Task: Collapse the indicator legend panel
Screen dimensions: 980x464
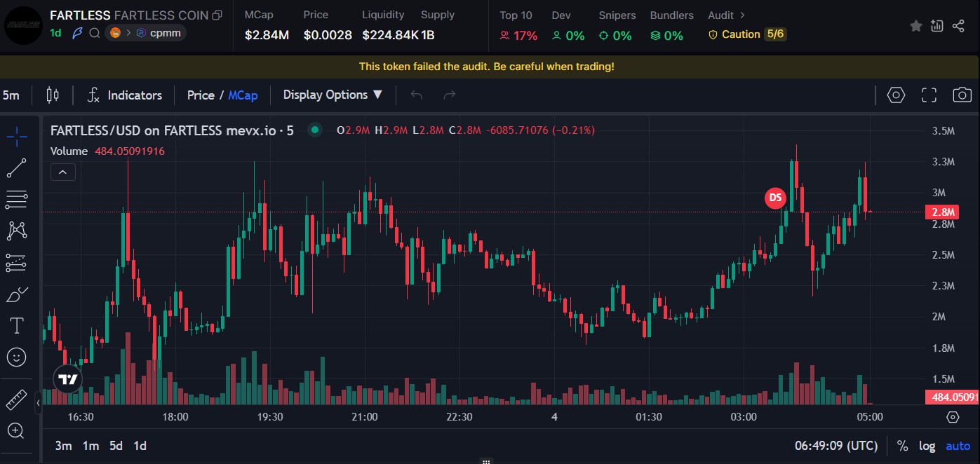Action: click(x=62, y=172)
